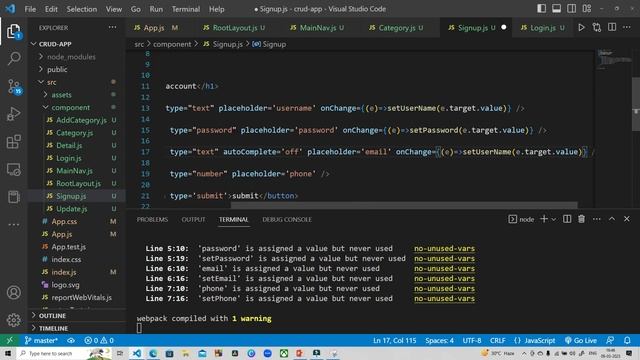The image size is (640, 360).
Task: Switch to the App.js editor tab
Action: pyautogui.click(x=153, y=28)
